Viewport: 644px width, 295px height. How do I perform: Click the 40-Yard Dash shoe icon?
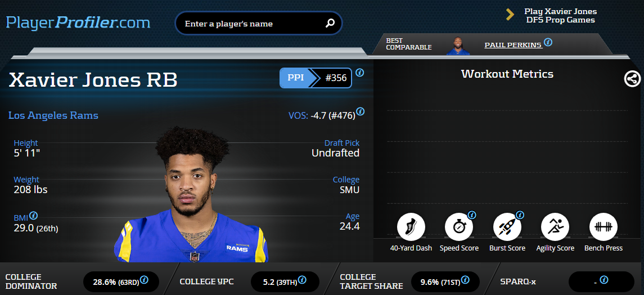point(411,226)
